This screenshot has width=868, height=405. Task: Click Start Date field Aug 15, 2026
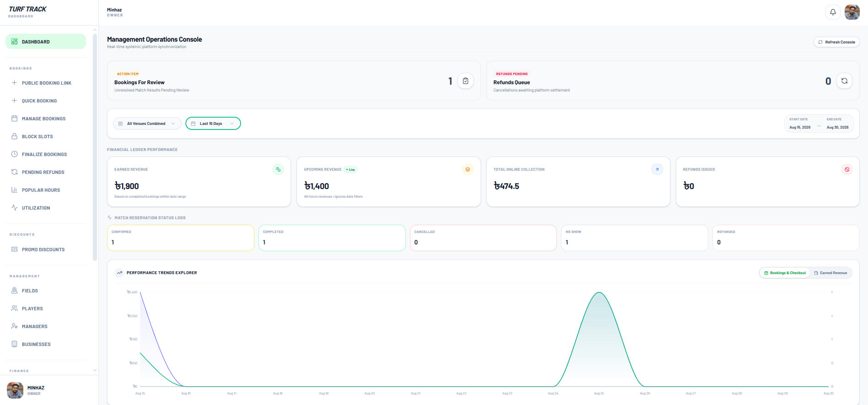[x=800, y=124]
